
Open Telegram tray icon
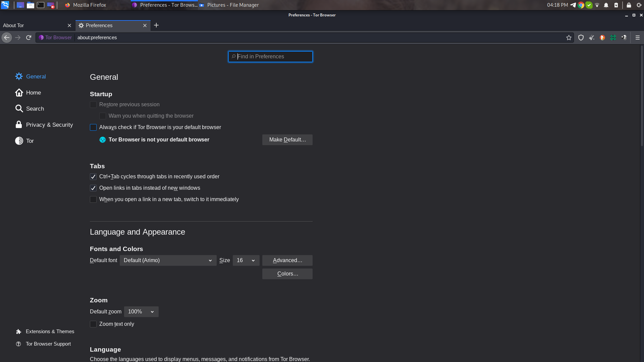573,5
